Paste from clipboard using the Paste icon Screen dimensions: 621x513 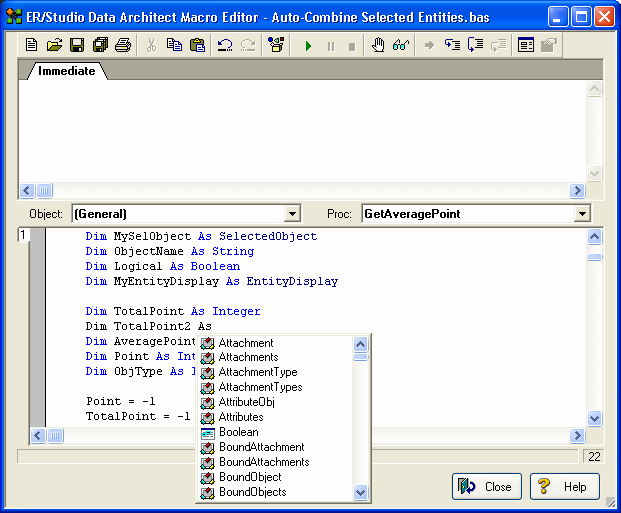pyautogui.click(x=197, y=45)
